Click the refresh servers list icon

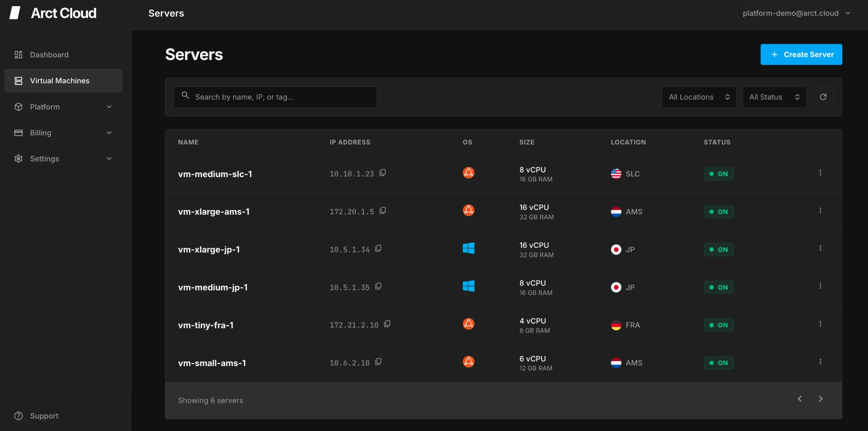click(x=823, y=97)
